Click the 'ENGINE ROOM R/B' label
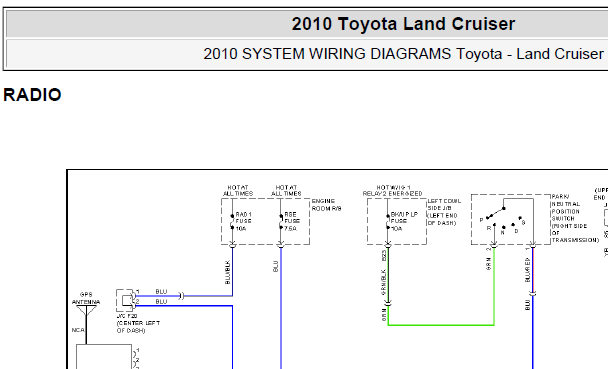The width and height of the screenshot is (608, 369). [x=326, y=205]
